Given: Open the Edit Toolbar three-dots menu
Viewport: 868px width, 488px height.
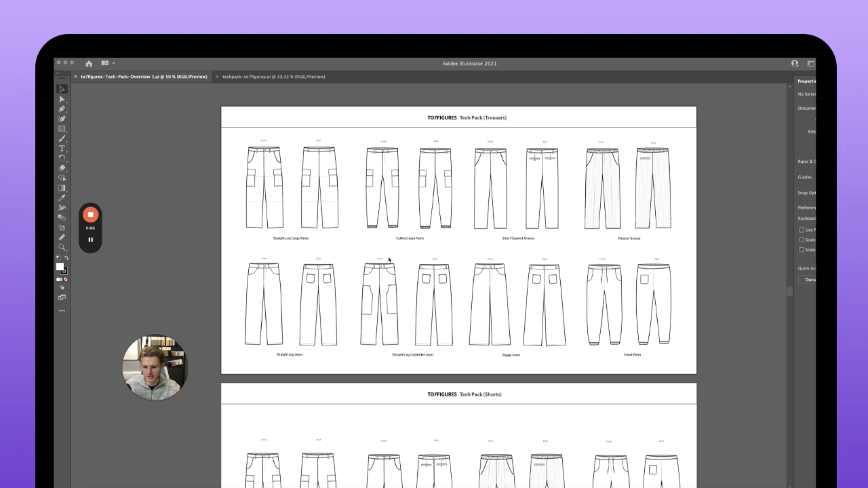Looking at the screenshot, I should pyautogui.click(x=62, y=311).
